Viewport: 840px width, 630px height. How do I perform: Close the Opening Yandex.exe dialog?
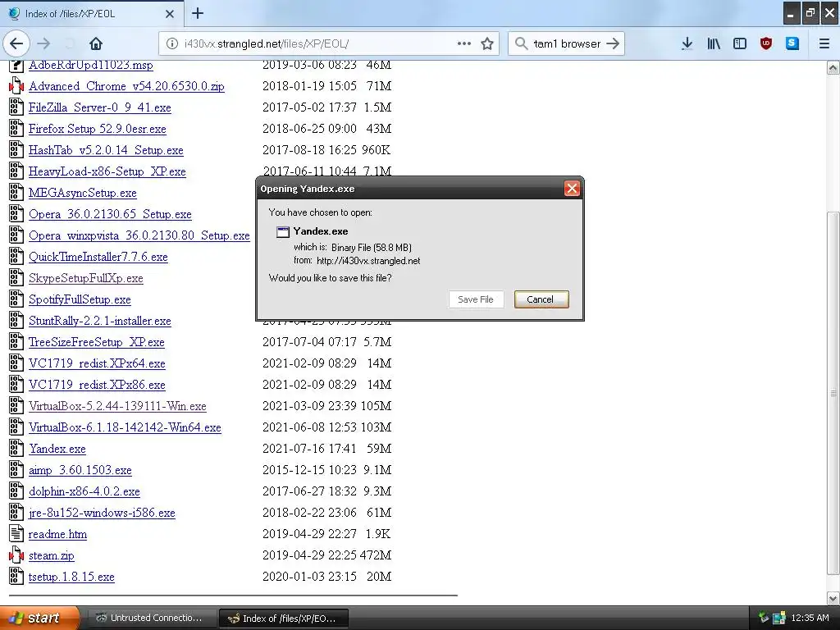click(x=572, y=189)
